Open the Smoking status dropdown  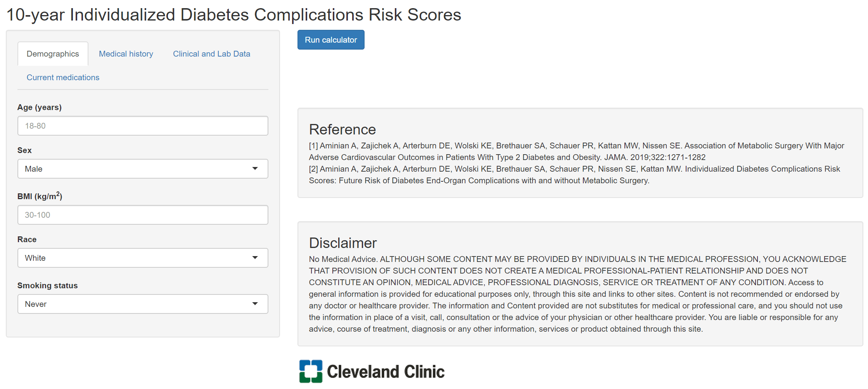(x=143, y=304)
